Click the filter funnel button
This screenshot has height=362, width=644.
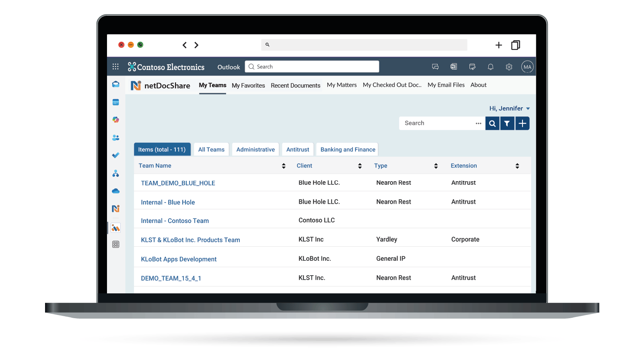pos(507,123)
